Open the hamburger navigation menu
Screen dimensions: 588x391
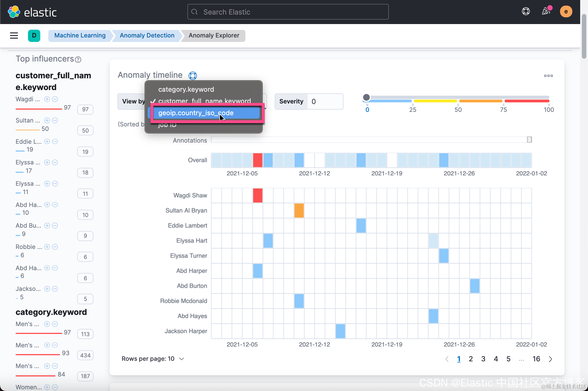(x=14, y=36)
